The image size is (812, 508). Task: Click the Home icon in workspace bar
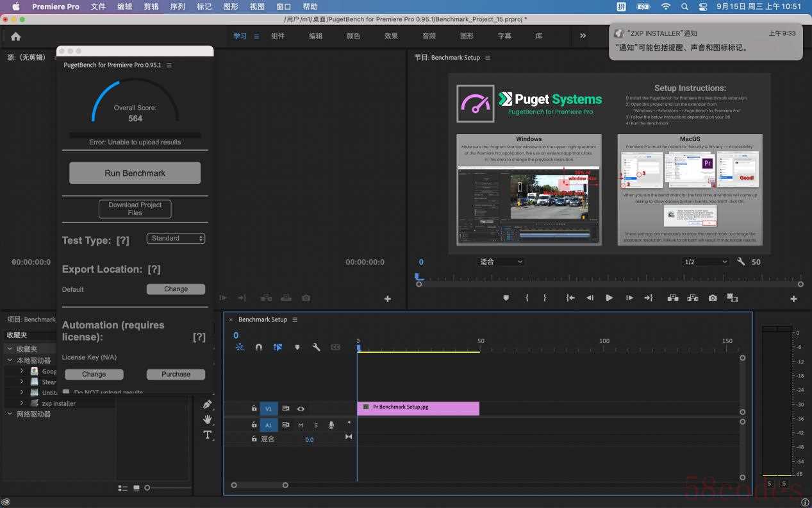(16, 37)
